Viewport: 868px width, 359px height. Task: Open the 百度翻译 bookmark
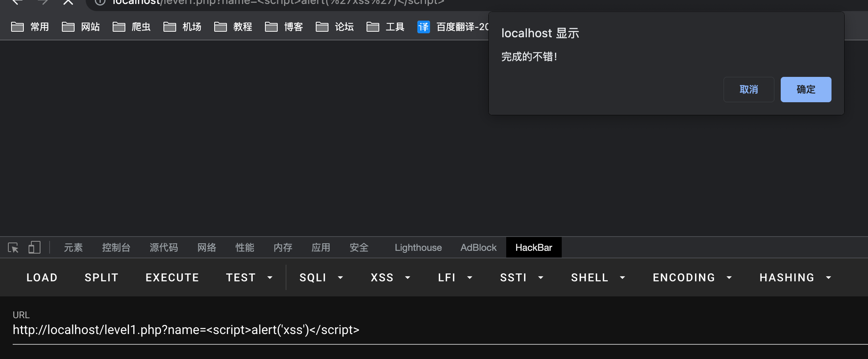tap(452, 27)
